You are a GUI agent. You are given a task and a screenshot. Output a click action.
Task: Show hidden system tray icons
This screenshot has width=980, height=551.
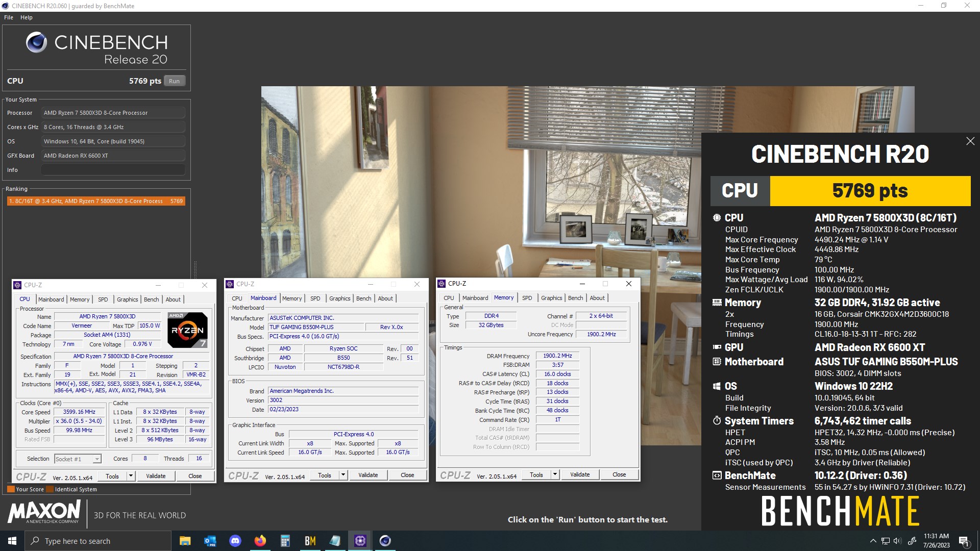(873, 541)
